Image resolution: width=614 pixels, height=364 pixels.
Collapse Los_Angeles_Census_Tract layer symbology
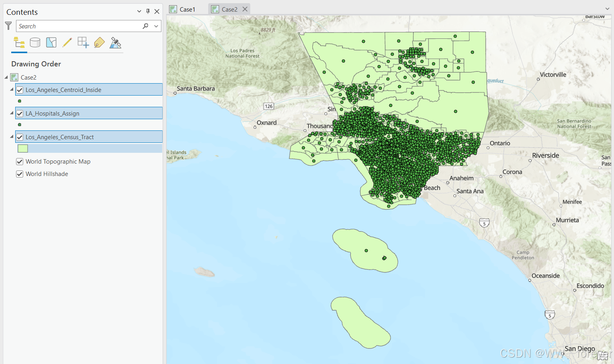pyautogui.click(x=12, y=137)
